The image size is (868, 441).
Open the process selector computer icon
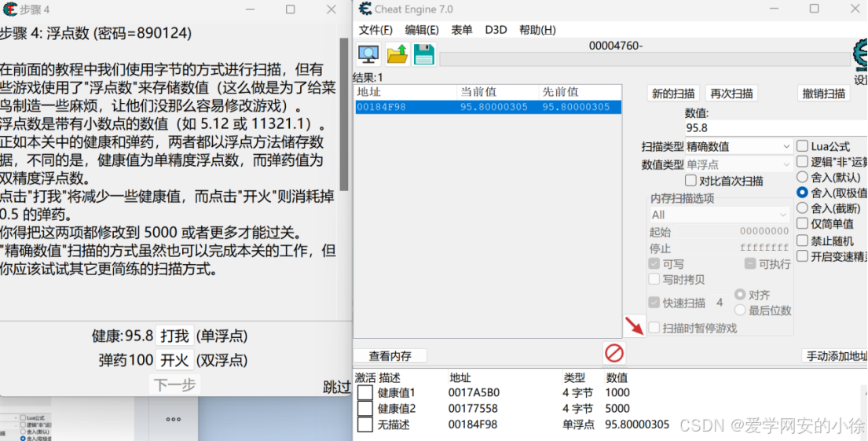coord(368,54)
